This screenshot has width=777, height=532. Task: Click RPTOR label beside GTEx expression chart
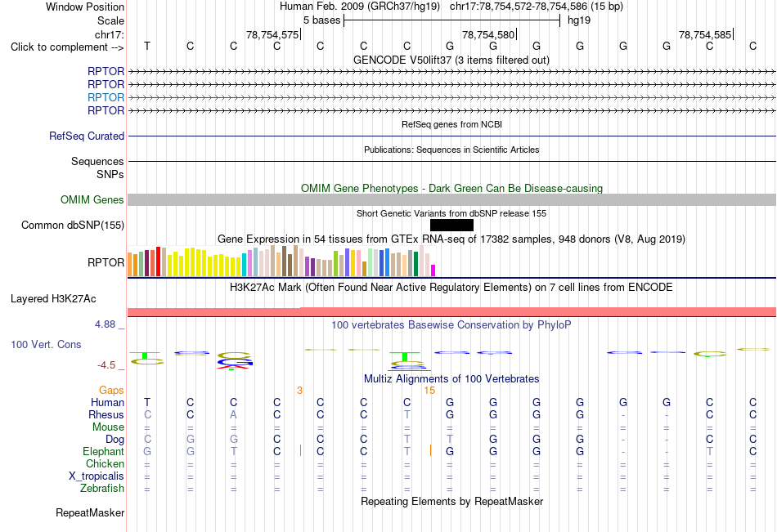tap(106, 262)
